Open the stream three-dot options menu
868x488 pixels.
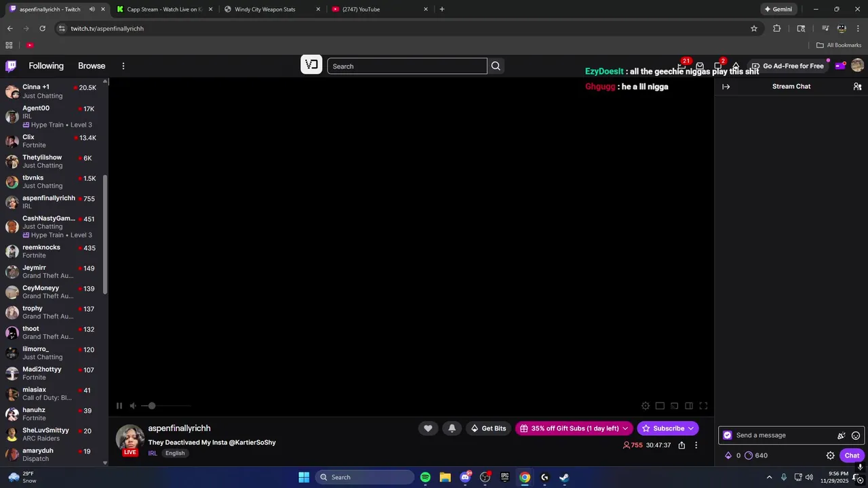coord(696,445)
